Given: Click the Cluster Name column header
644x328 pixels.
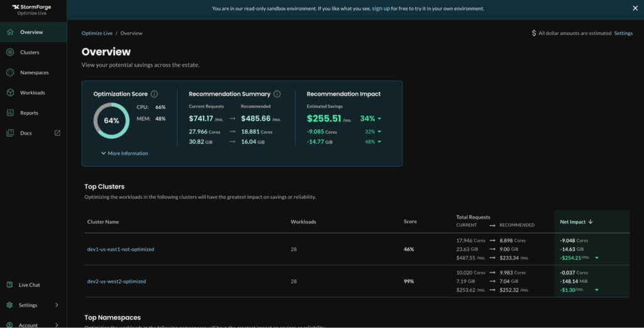Looking at the screenshot, I should [x=103, y=222].
